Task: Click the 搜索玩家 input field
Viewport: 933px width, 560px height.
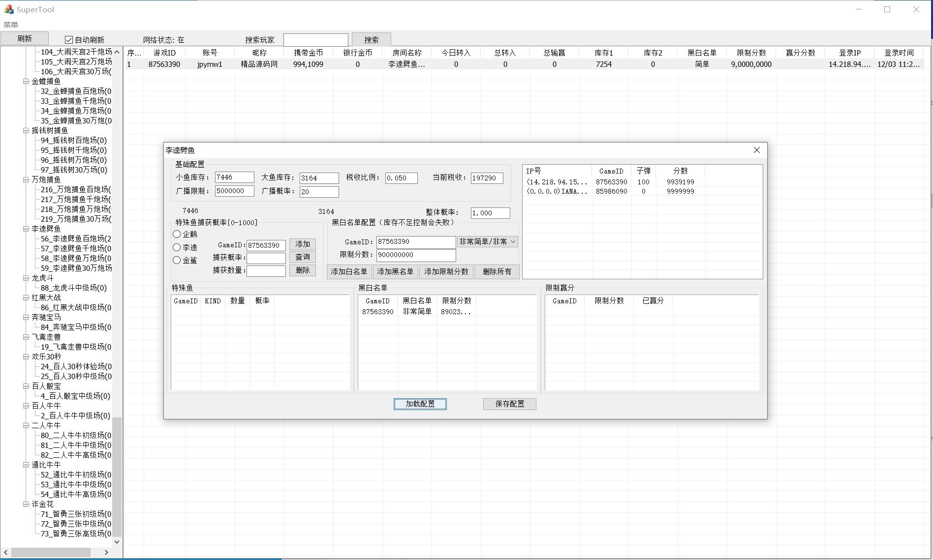Action: pyautogui.click(x=315, y=40)
